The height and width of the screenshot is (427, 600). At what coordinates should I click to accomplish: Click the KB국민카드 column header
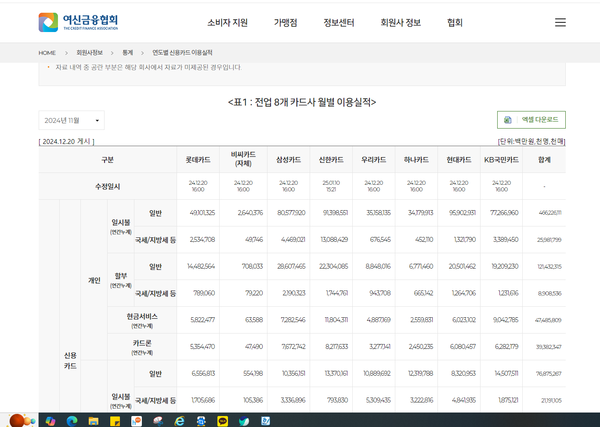pos(501,160)
